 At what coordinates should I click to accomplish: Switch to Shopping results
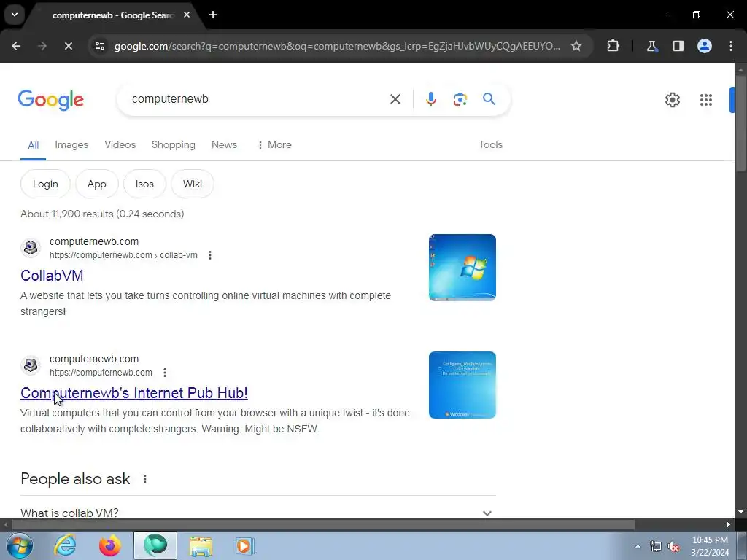pos(174,145)
